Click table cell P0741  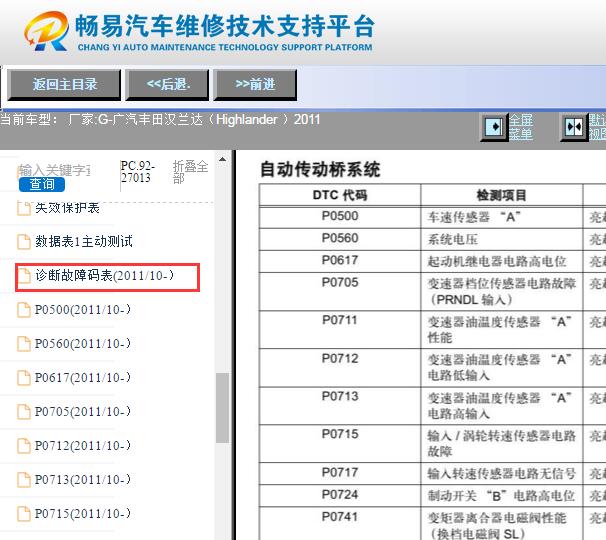tap(340, 524)
